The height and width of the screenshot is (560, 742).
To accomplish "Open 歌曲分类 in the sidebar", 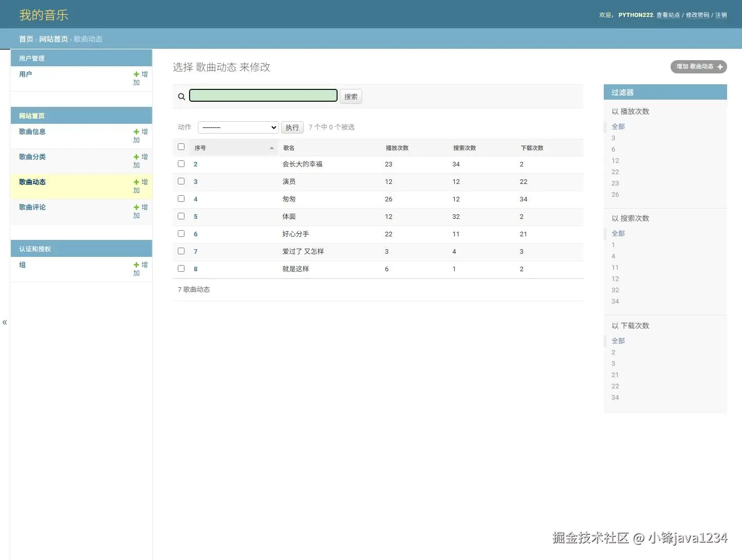I will click(32, 157).
